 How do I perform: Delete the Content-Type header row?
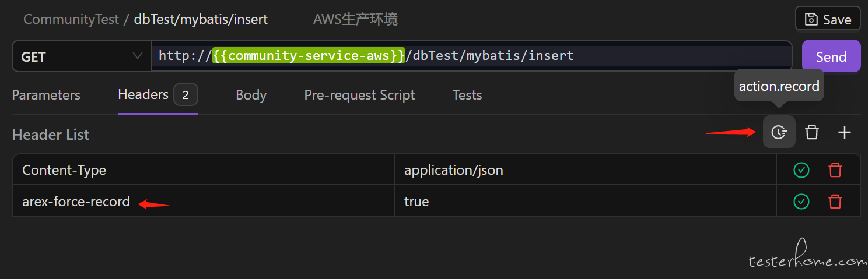835,170
